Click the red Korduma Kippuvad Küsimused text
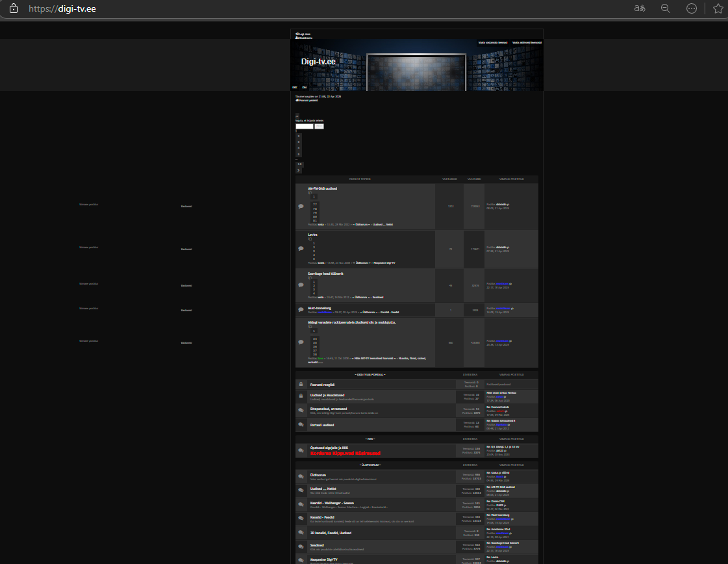Image resolution: width=728 pixels, height=564 pixels. pyautogui.click(x=345, y=453)
